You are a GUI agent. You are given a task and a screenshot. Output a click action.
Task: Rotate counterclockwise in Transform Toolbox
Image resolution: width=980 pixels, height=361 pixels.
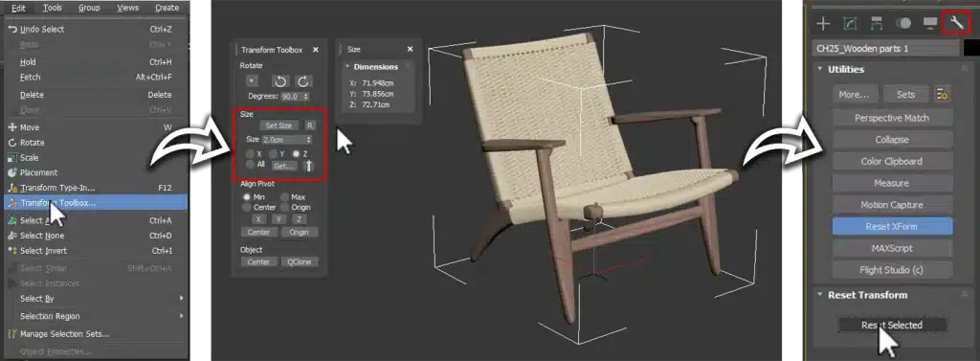(x=279, y=81)
